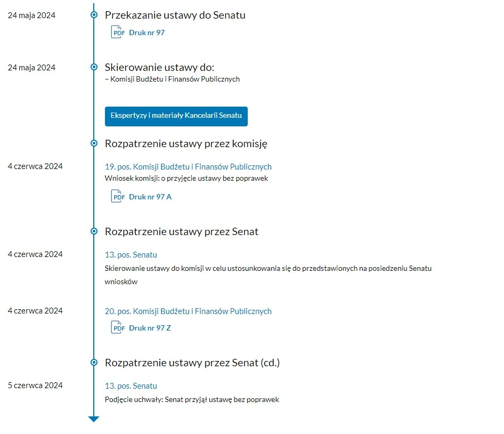Open 13. pos. Senatu link dated 5 czerwca

[131, 386]
